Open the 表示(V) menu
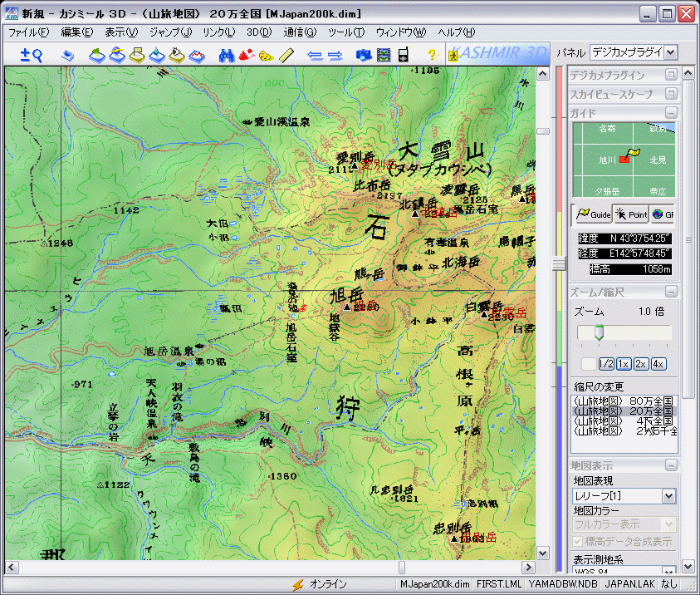Viewport: 700px width, 595px height. (x=121, y=32)
